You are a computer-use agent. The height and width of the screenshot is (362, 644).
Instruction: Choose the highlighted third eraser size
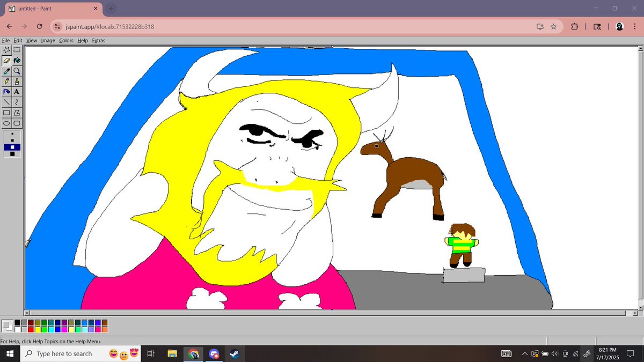tap(12, 146)
